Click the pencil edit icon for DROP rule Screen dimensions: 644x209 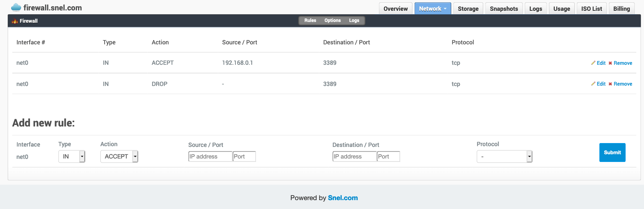tap(593, 84)
